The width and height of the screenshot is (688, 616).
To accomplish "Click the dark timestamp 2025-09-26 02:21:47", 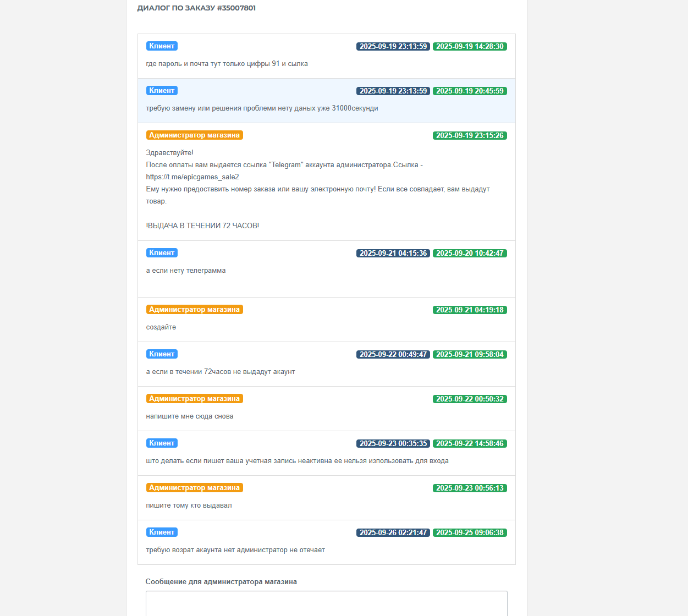I will point(393,533).
